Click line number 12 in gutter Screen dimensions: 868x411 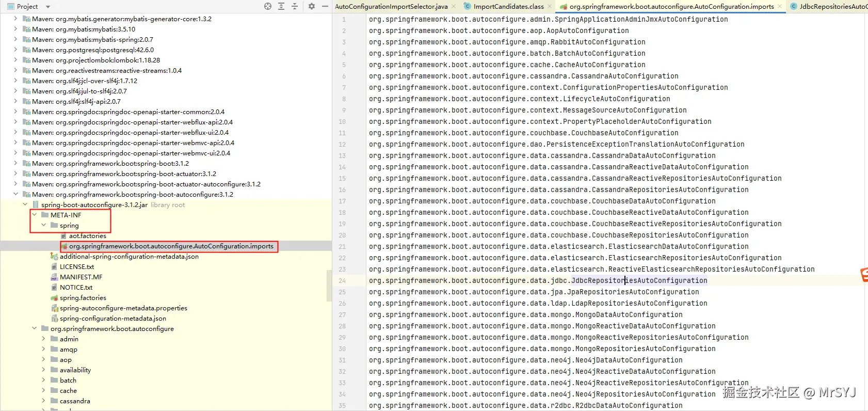pyautogui.click(x=342, y=144)
